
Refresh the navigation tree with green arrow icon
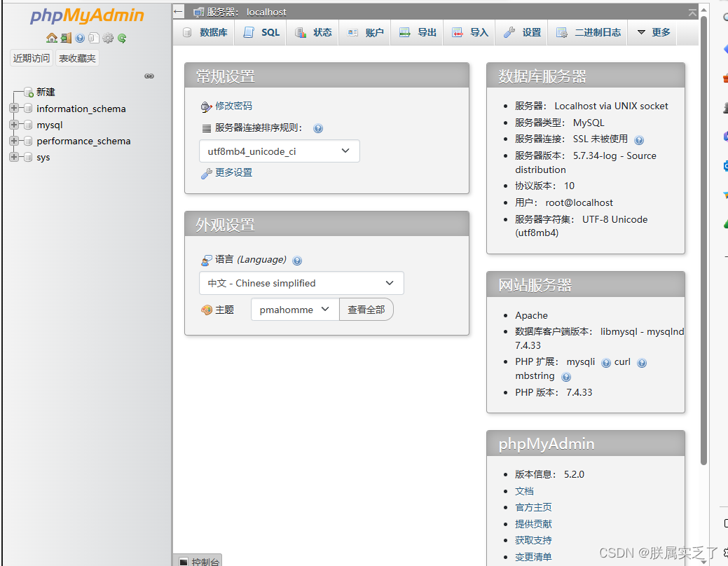[x=122, y=38]
